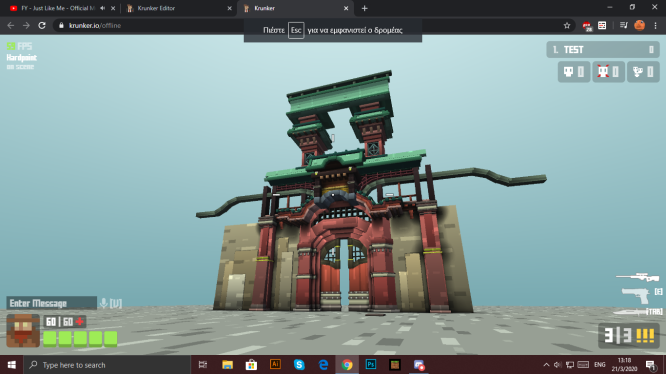Open a new browser tab
Viewport: 666px width, 374px height.
tap(364, 8)
